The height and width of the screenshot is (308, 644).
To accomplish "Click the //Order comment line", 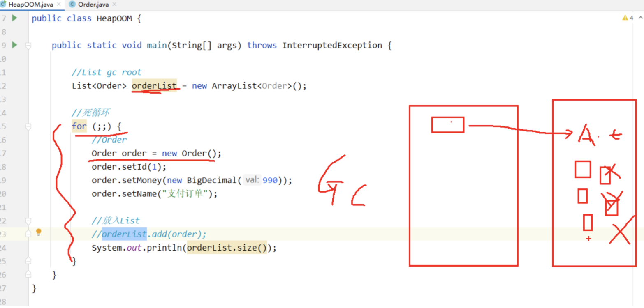I will pos(109,140).
